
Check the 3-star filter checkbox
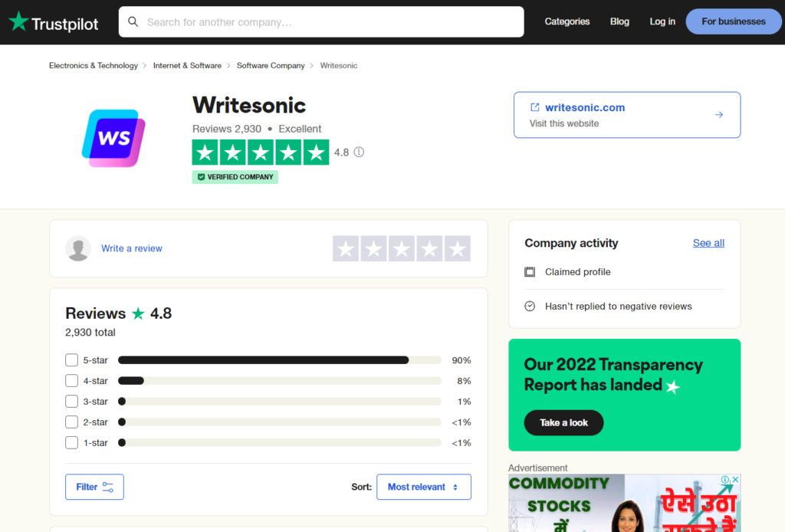[x=71, y=402]
